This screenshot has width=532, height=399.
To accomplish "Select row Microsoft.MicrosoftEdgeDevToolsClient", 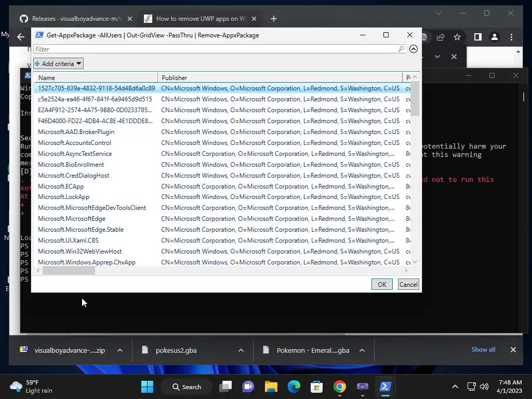I will pyautogui.click(x=222, y=208).
